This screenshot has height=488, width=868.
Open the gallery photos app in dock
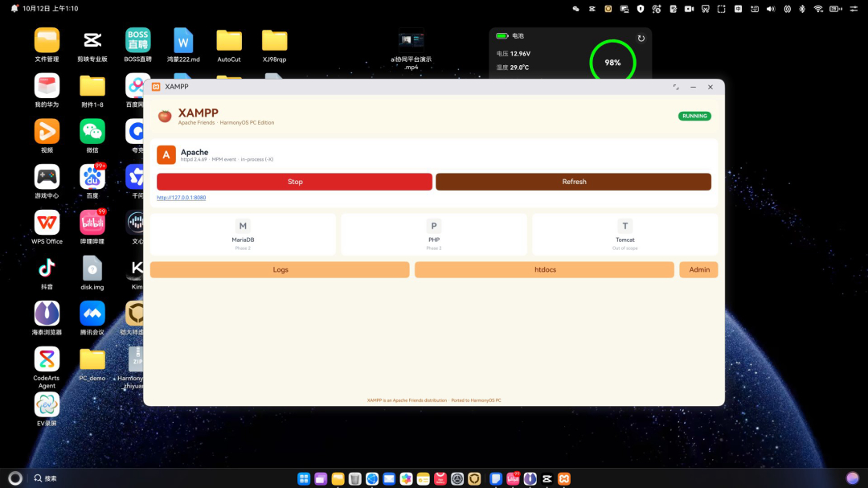click(407, 478)
